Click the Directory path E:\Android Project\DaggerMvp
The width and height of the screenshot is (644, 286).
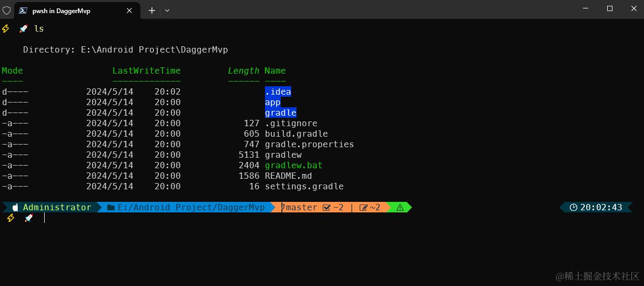(155, 50)
